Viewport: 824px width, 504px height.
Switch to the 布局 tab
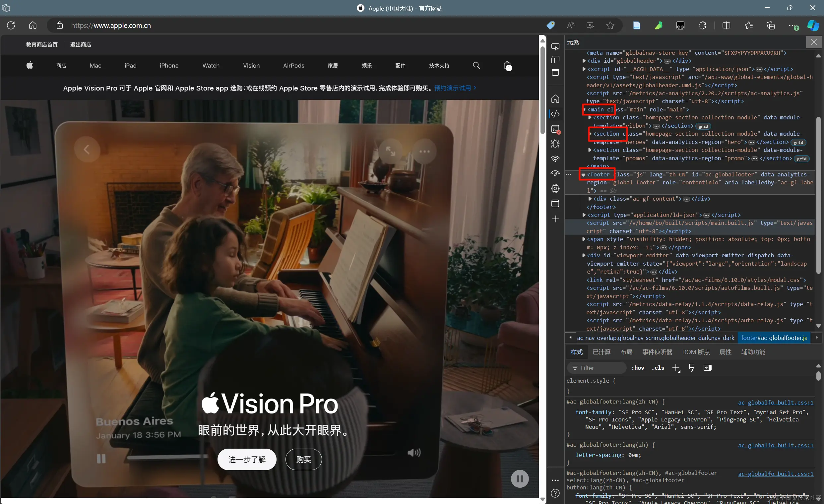(626, 352)
